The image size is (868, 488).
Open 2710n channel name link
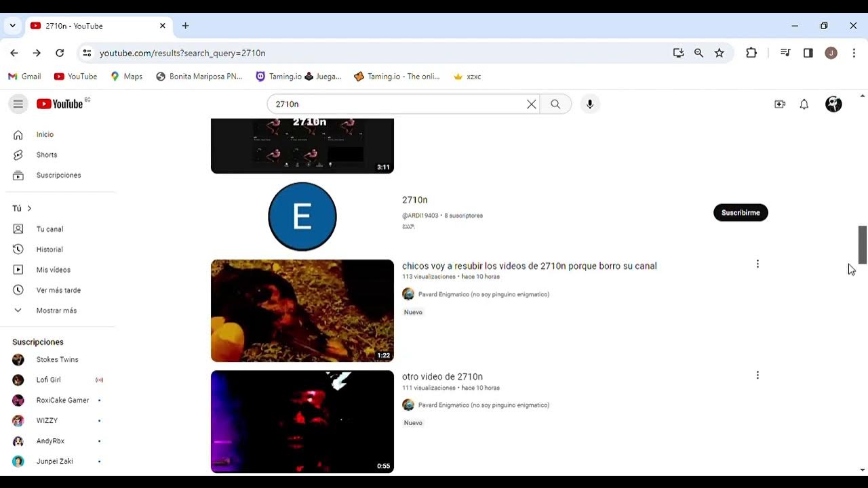click(x=415, y=200)
